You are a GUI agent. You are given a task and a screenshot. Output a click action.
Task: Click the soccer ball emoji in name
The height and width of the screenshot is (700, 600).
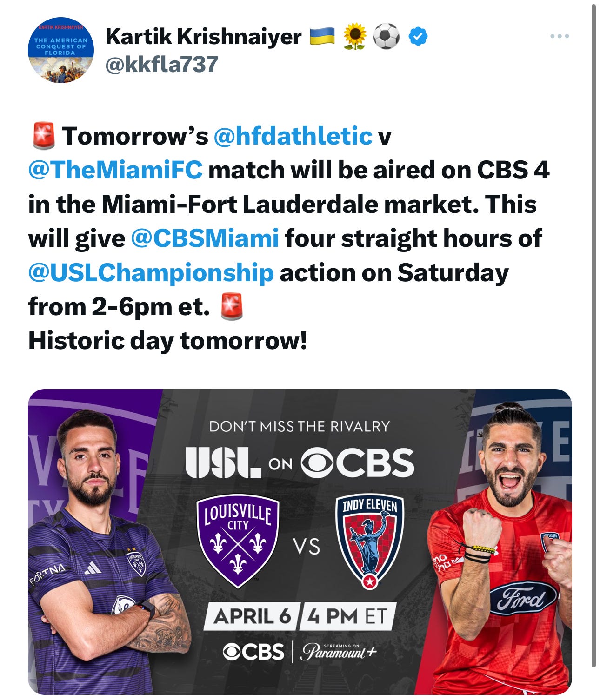pyautogui.click(x=387, y=37)
